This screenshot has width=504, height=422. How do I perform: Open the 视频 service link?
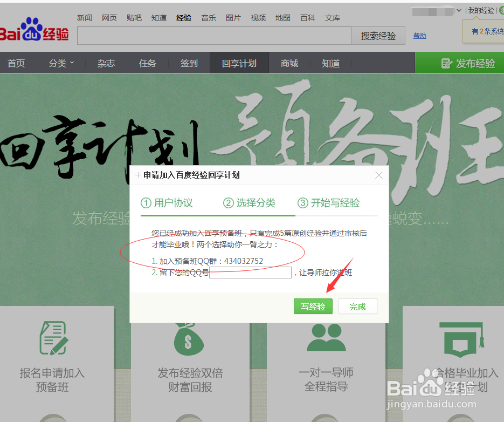click(x=258, y=18)
